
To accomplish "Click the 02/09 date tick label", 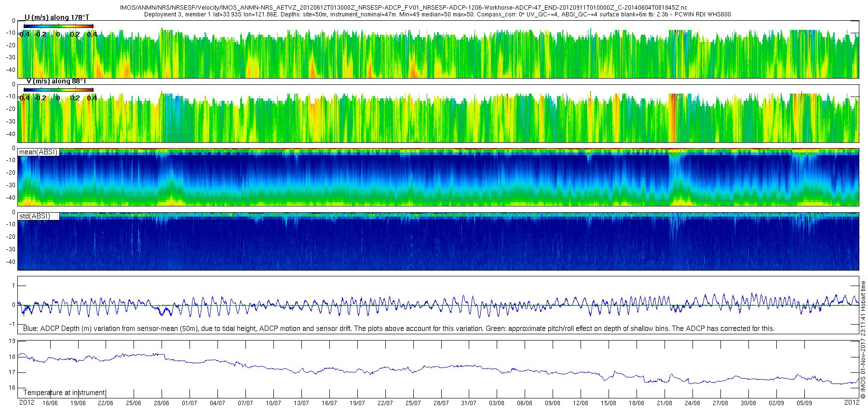I will coord(776,403).
